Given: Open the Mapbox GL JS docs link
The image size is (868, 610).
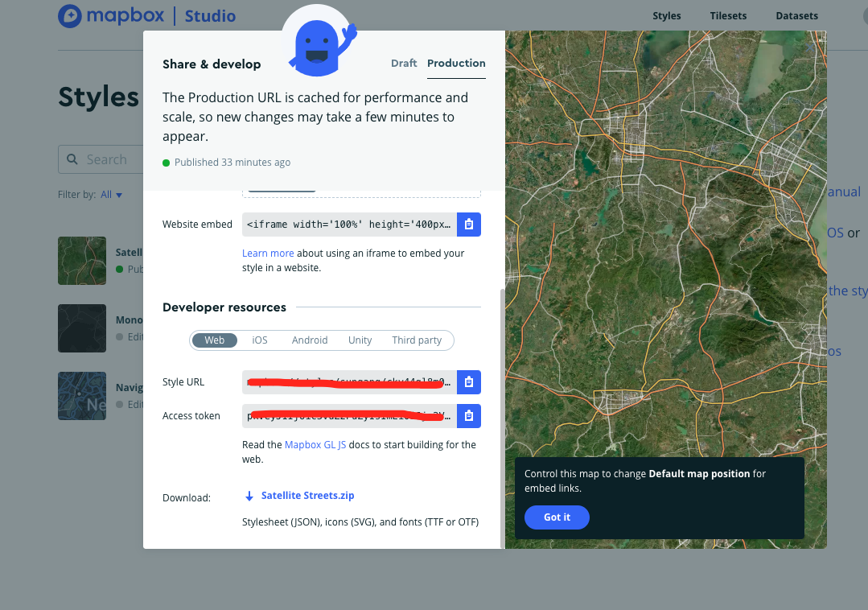Looking at the screenshot, I should click(x=315, y=444).
